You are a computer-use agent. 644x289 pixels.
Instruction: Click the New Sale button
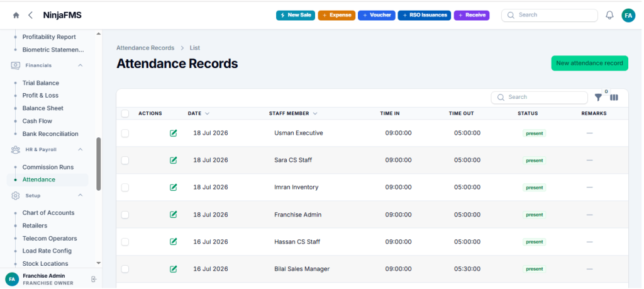[x=296, y=15]
